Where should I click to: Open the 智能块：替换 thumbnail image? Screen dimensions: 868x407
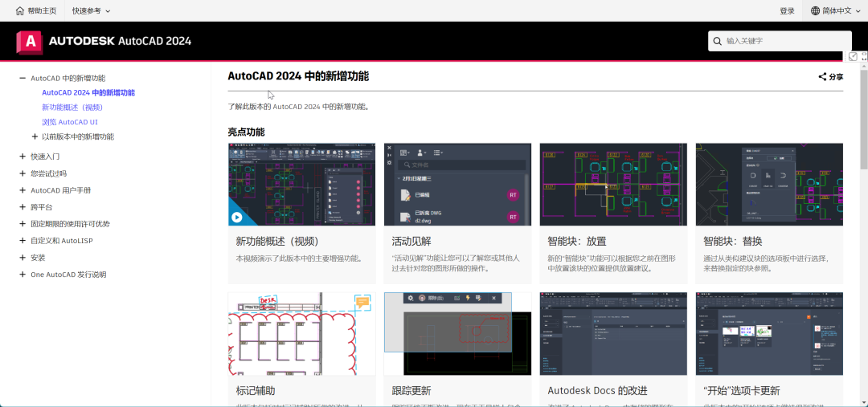click(769, 184)
